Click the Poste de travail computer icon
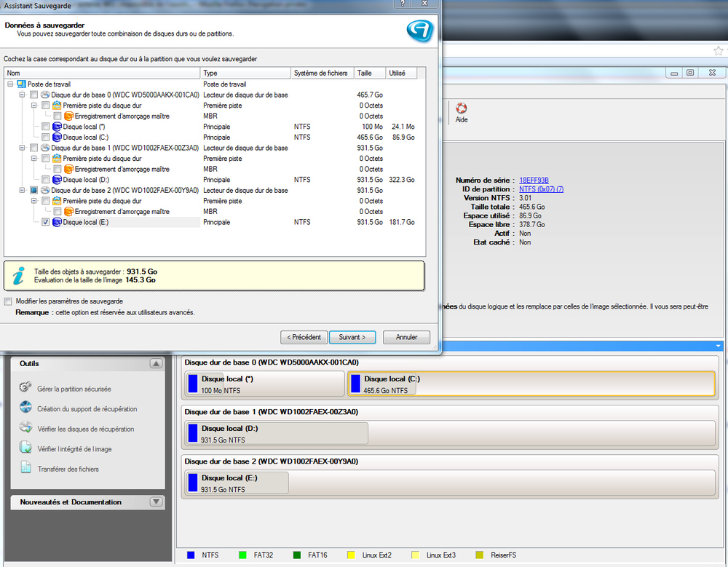728x567 pixels. pyautogui.click(x=21, y=84)
